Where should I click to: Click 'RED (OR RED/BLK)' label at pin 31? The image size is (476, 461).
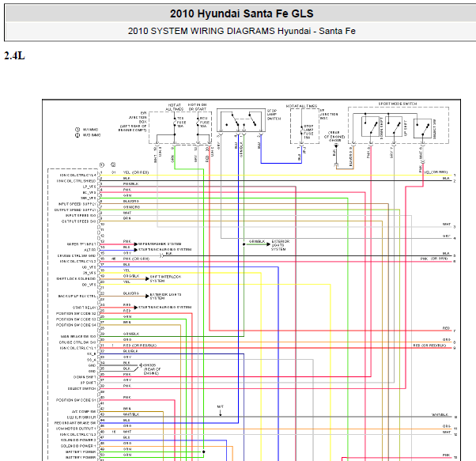coord(140,346)
